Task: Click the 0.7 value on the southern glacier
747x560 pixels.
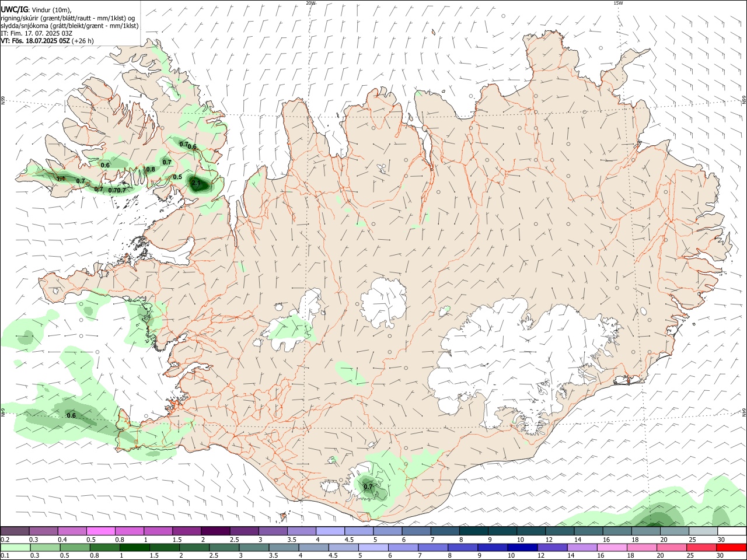Action: point(368,486)
